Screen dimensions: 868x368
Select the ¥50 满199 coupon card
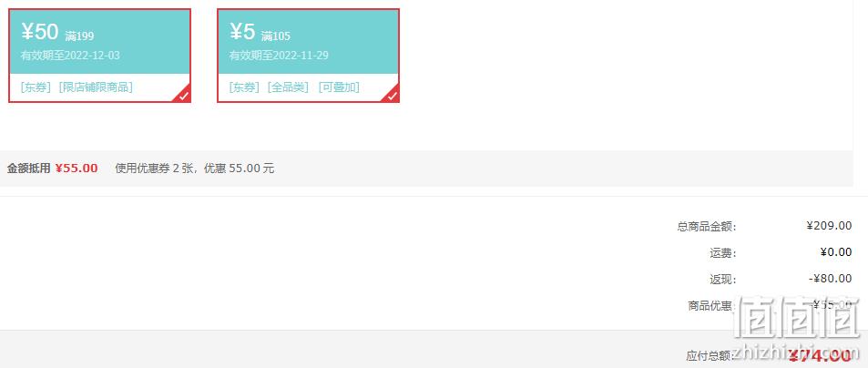tap(99, 56)
